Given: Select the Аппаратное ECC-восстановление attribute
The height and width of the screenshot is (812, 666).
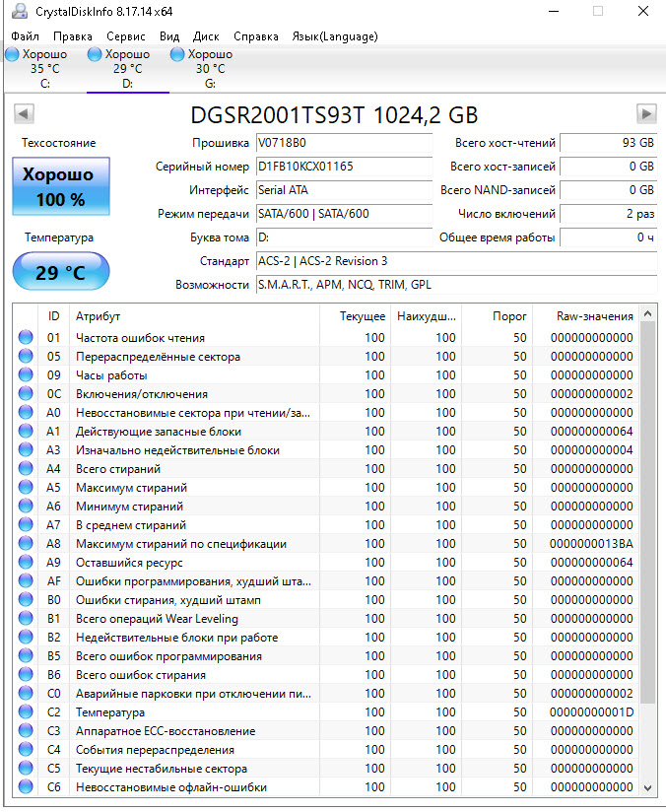Looking at the screenshot, I should (x=326, y=730).
